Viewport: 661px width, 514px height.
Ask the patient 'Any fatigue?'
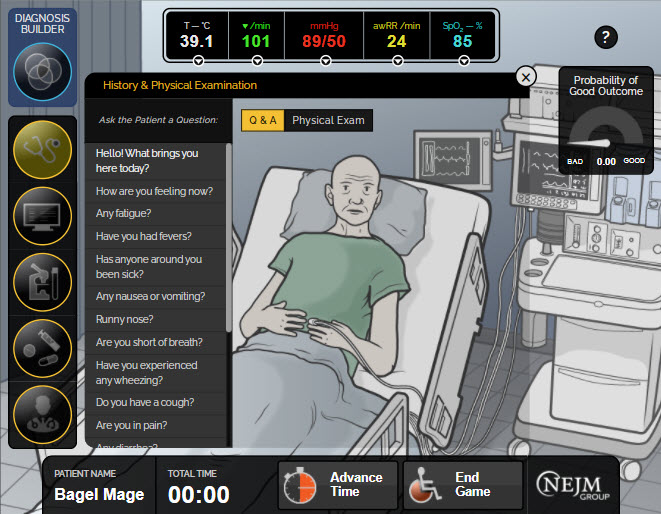(x=156, y=214)
